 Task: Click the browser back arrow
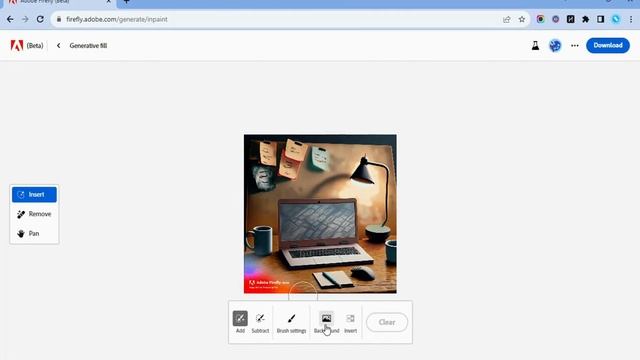point(10,19)
